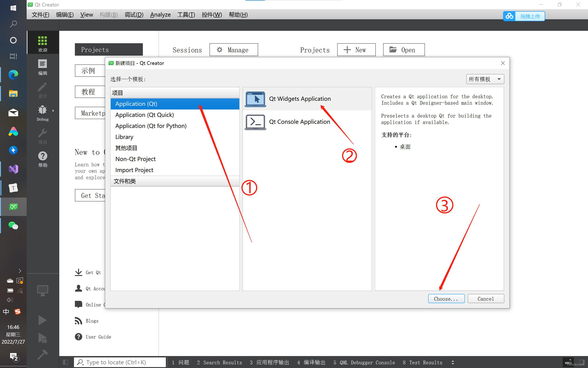
Task: Open QML Debugger Console pane
Action: [x=364, y=362]
